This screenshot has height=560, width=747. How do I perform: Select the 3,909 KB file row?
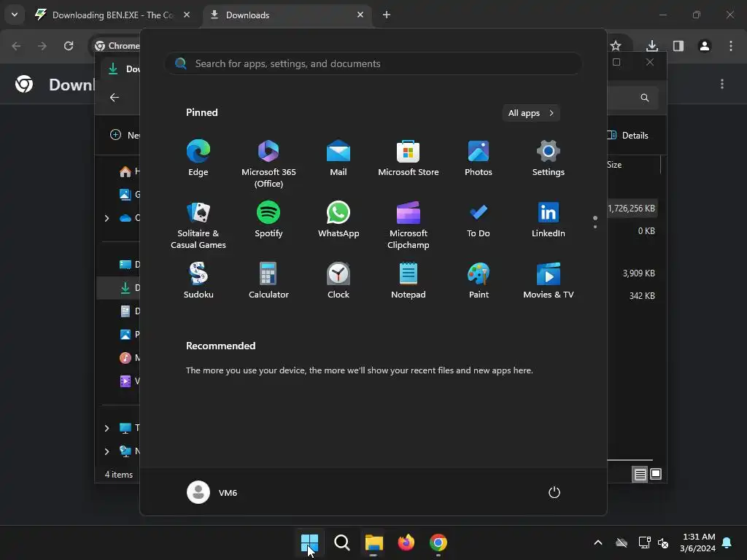[632, 273]
